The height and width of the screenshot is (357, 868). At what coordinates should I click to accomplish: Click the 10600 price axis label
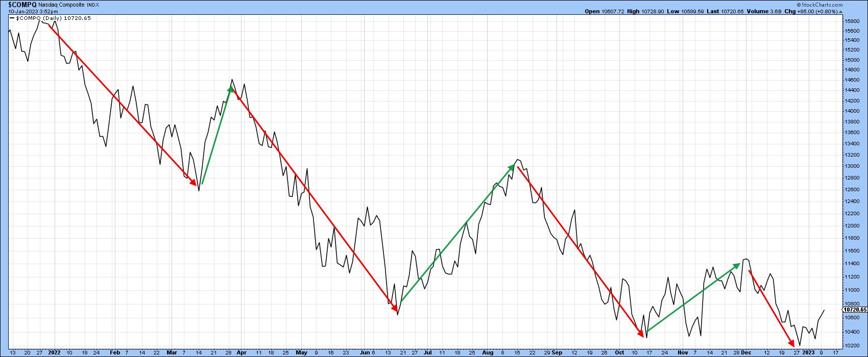click(x=852, y=317)
